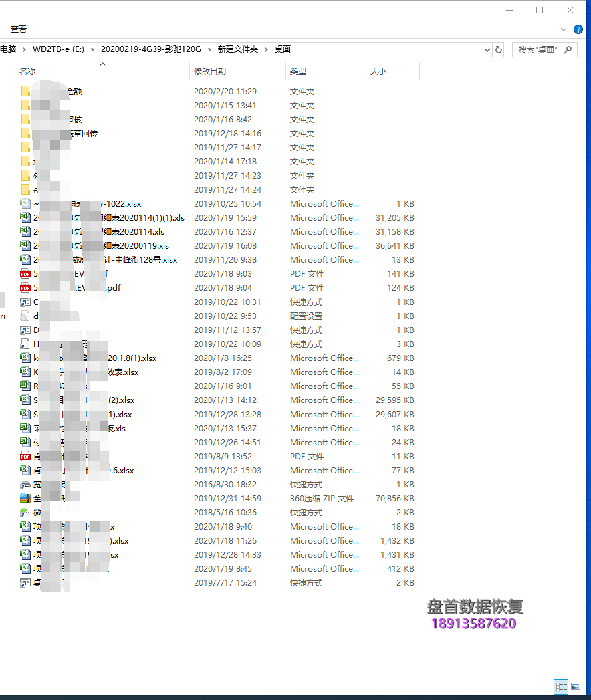Click file icon of 3 KB shortcut
591x700 pixels.
(25, 344)
